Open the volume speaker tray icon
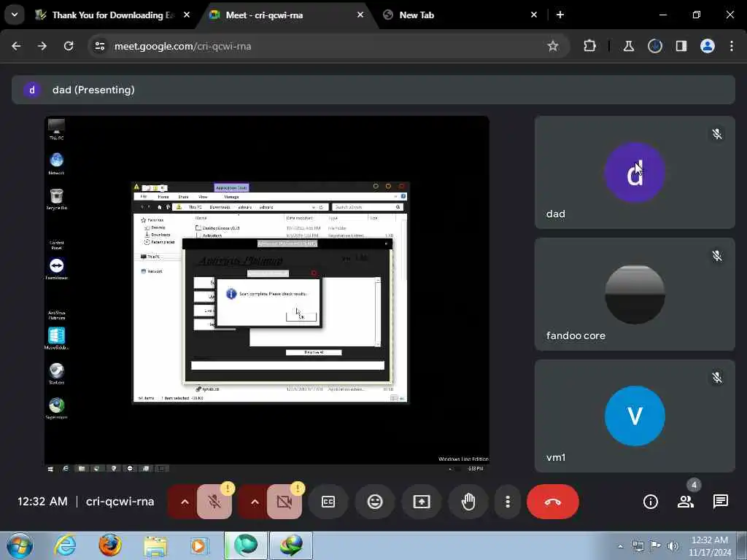The image size is (747, 560). point(673,546)
